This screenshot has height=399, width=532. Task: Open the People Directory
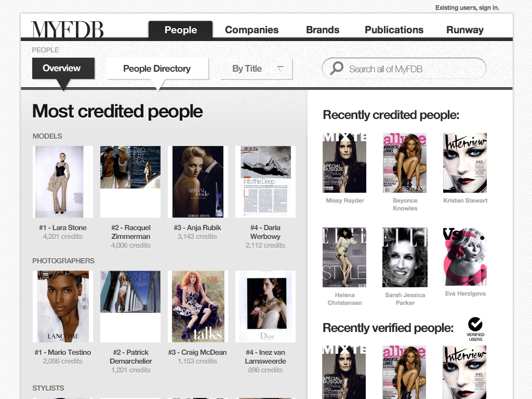158,69
